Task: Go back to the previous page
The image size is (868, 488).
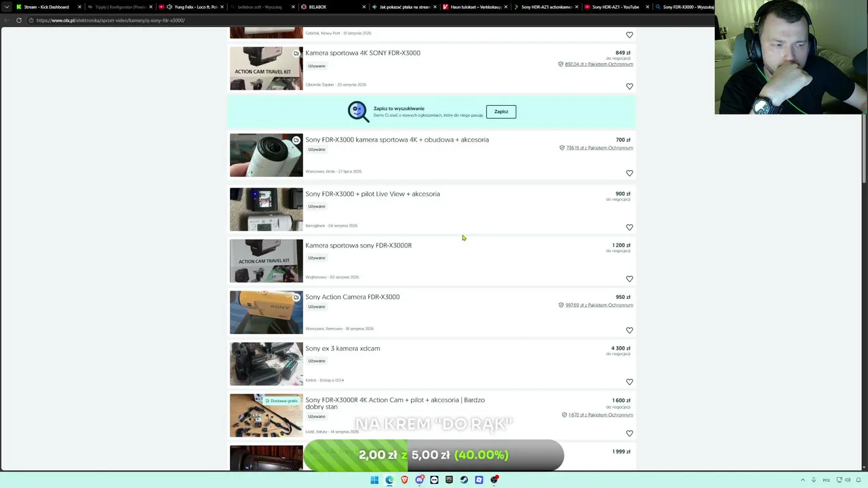Action: pos(7,20)
